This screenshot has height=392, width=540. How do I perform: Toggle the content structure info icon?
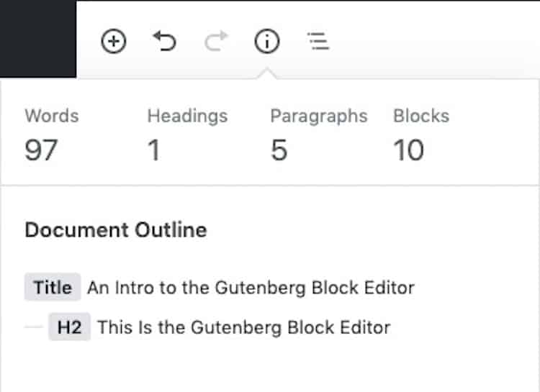pyautogui.click(x=267, y=41)
